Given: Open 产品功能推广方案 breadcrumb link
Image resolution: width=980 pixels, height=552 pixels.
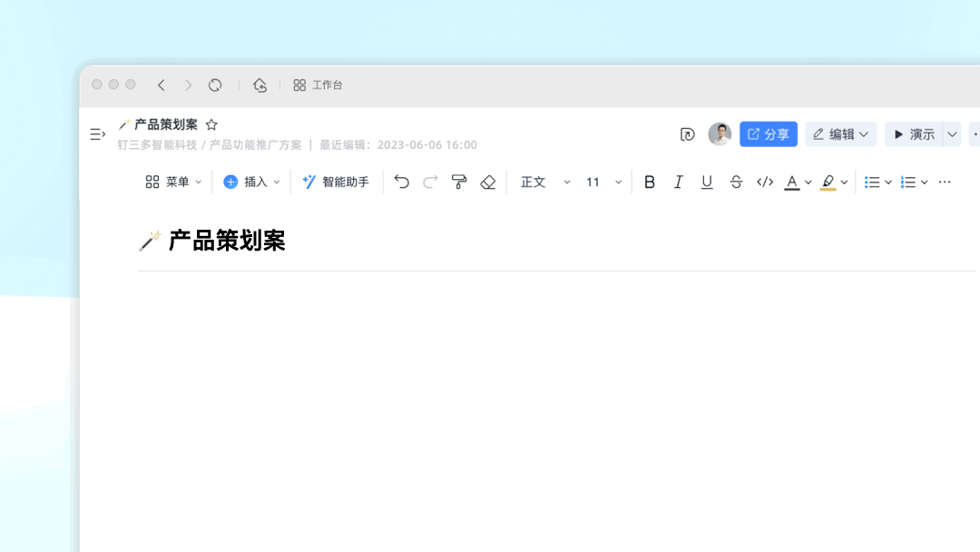Looking at the screenshot, I should [255, 145].
